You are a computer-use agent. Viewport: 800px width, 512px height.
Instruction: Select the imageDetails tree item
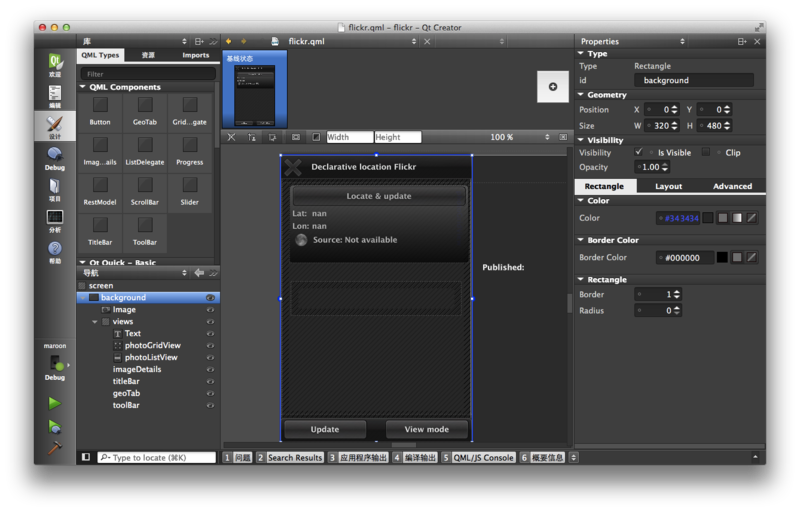point(137,369)
